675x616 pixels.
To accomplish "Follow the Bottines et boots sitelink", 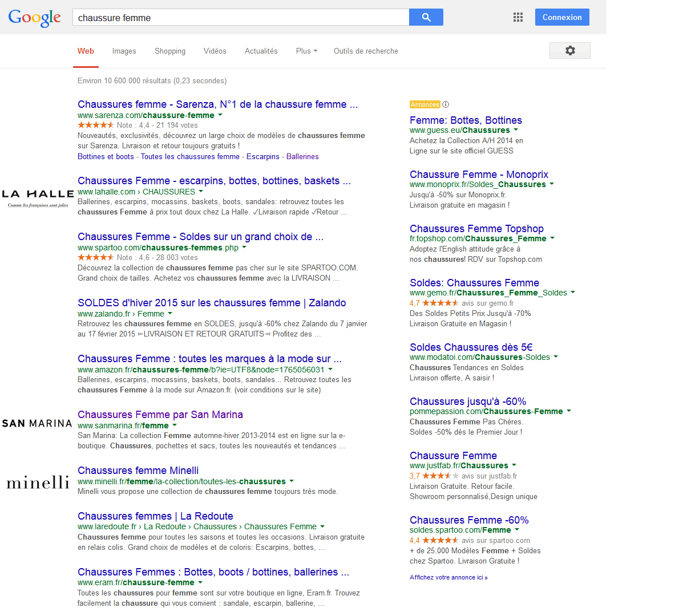I will 106,156.
